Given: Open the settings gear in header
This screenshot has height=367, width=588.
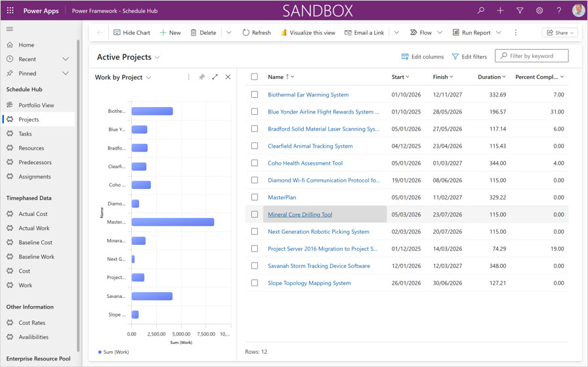Looking at the screenshot, I should click(x=539, y=11).
